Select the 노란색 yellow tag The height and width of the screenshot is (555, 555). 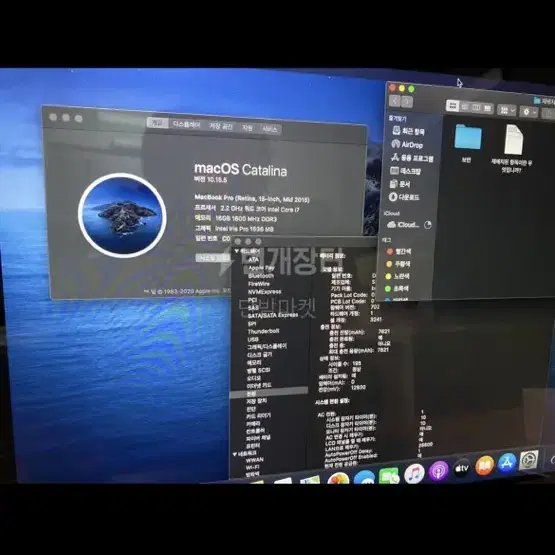pyautogui.click(x=397, y=276)
